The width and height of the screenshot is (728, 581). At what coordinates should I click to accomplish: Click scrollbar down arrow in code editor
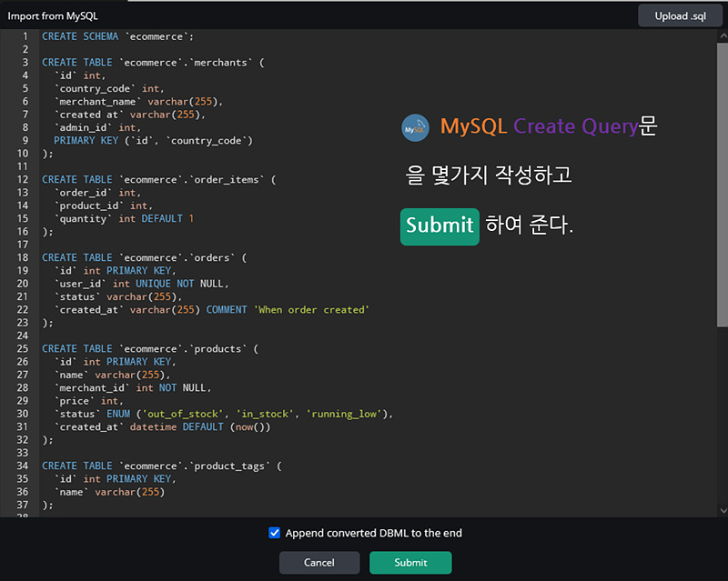(723, 510)
